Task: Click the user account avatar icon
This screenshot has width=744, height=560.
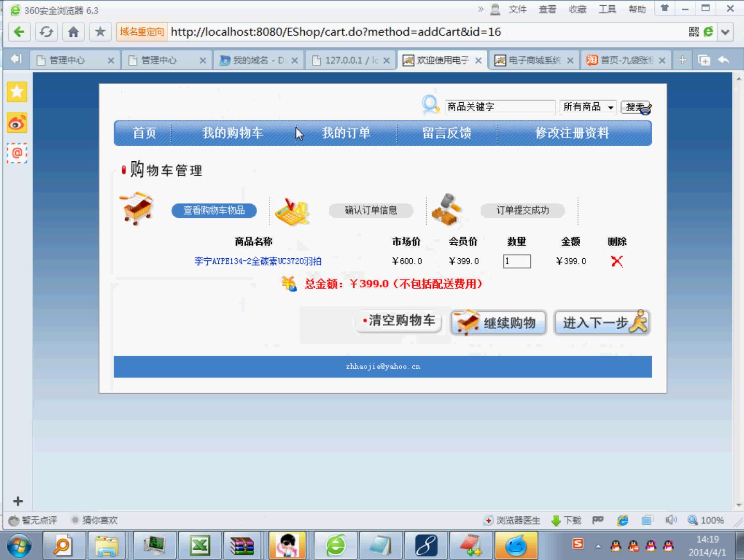Action: pyautogui.click(x=496, y=9)
